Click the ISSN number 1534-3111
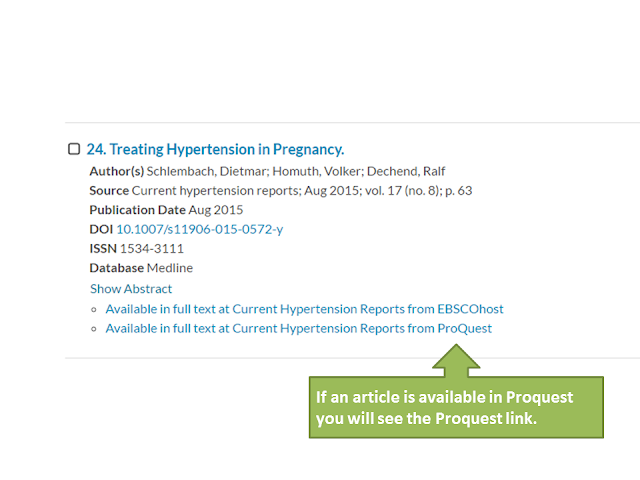Image resolution: width=640 pixels, height=480 pixels. point(152,248)
